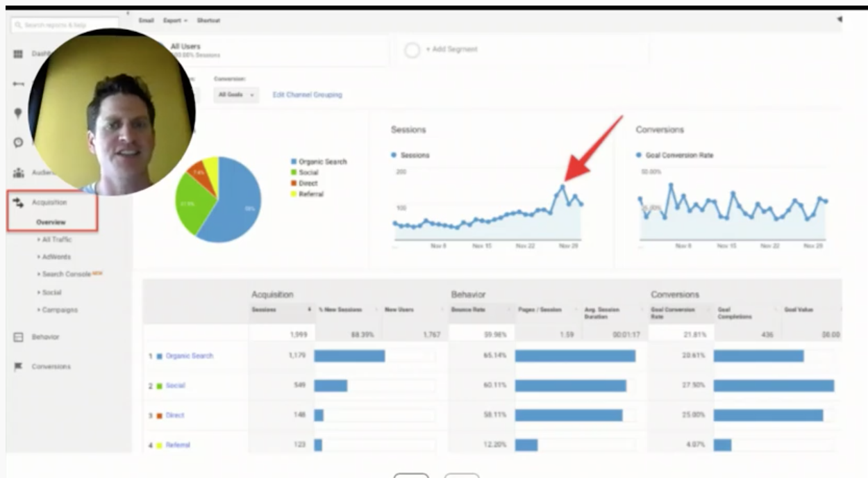Viewport: 868px width, 478px height.
Task: Expand the All Traffic submenu
Action: point(54,240)
